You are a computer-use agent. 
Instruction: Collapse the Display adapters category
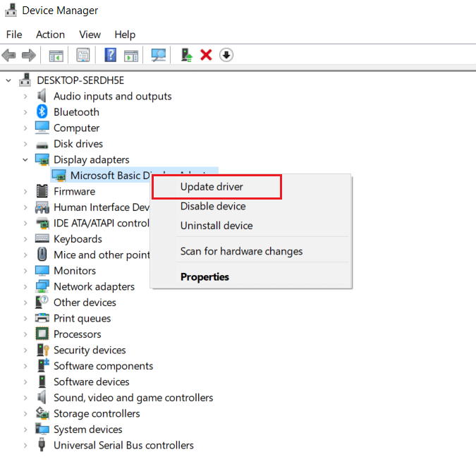25,159
